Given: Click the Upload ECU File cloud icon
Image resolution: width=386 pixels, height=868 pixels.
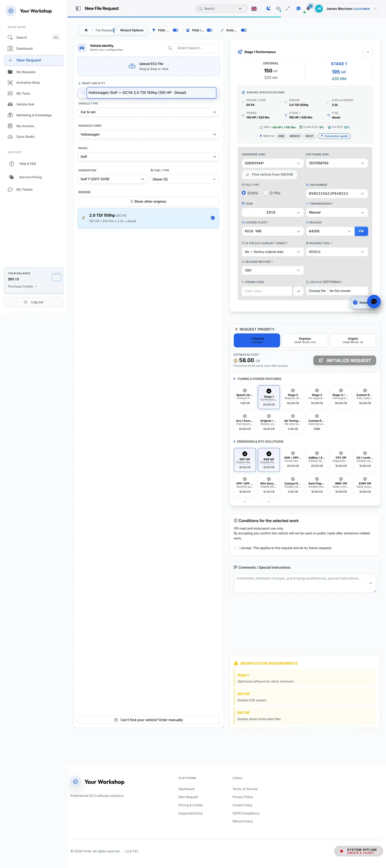Looking at the screenshot, I should click(x=132, y=66).
